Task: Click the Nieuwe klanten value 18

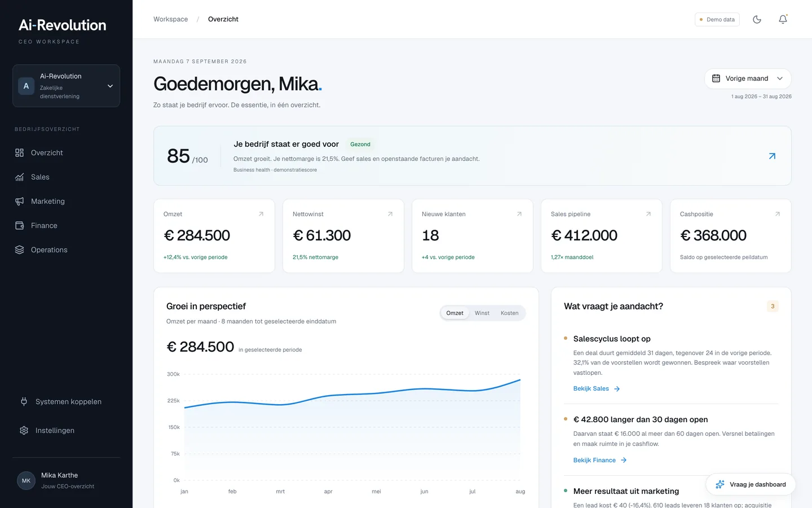Action: pyautogui.click(x=430, y=235)
